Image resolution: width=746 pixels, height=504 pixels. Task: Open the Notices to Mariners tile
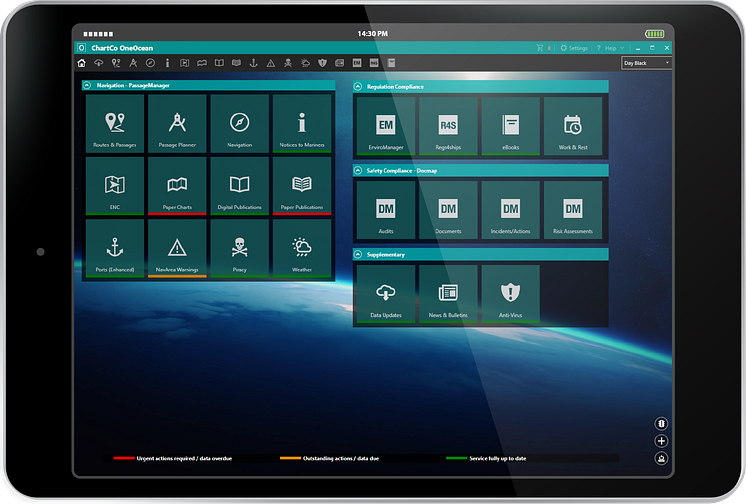[x=302, y=124]
